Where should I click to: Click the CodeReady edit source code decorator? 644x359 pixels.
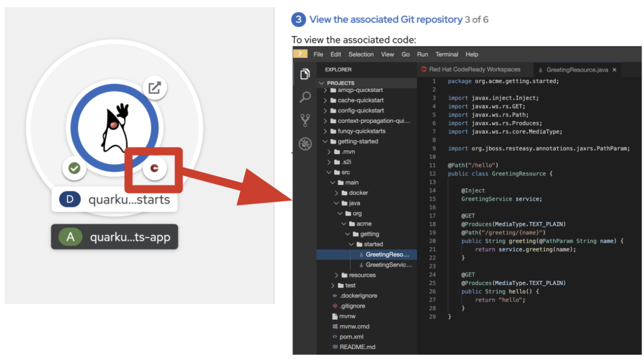pos(154,168)
